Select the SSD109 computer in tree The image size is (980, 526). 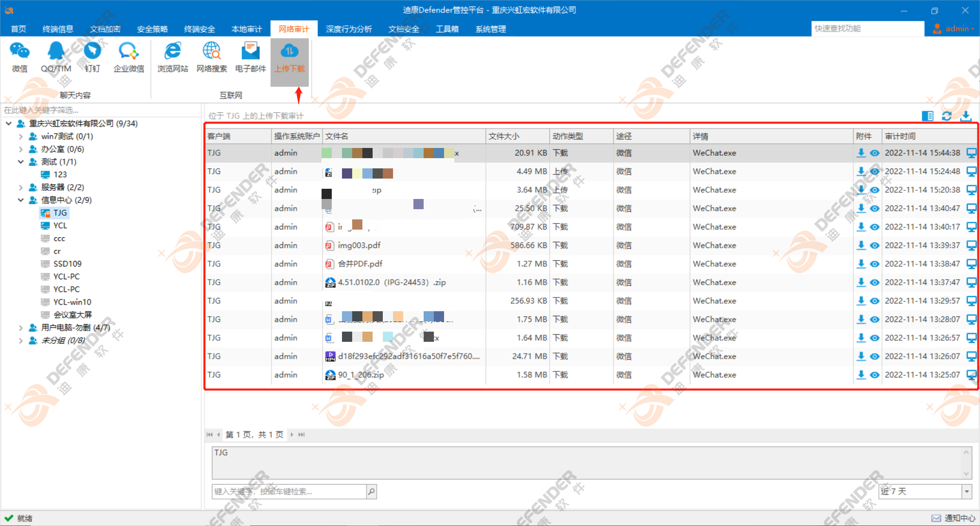point(67,264)
